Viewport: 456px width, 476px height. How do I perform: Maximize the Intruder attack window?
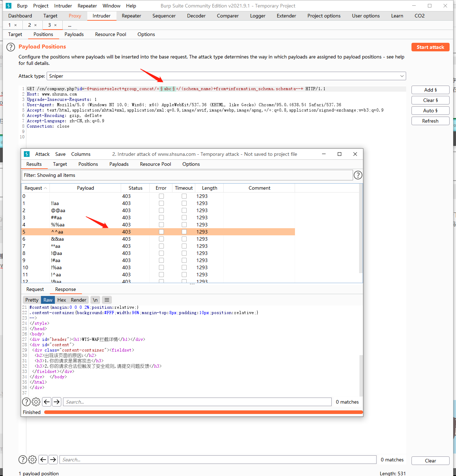(x=340, y=154)
